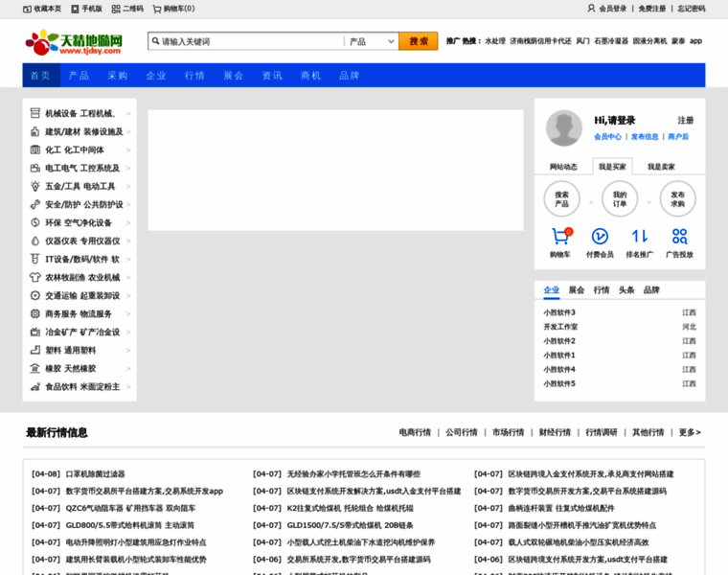The height and width of the screenshot is (575, 728).
Task: Click the 天精地腑网 site logo
Action: (x=79, y=42)
